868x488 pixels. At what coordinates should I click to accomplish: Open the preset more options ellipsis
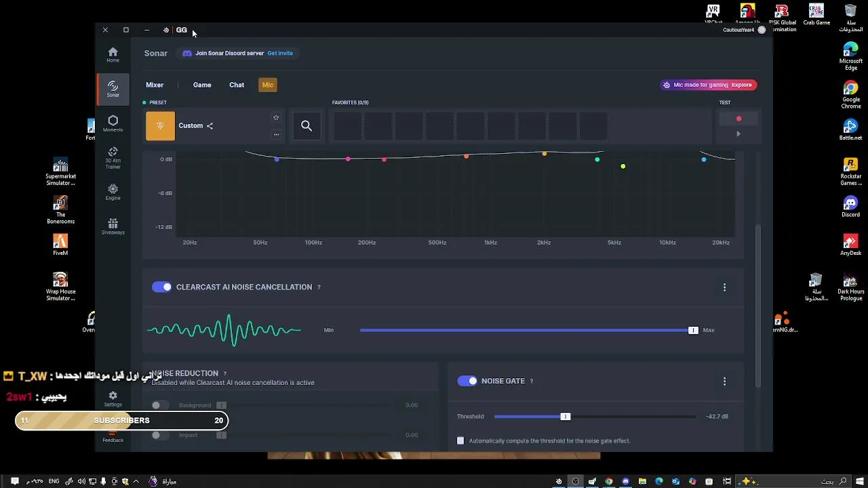click(x=276, y=134)
